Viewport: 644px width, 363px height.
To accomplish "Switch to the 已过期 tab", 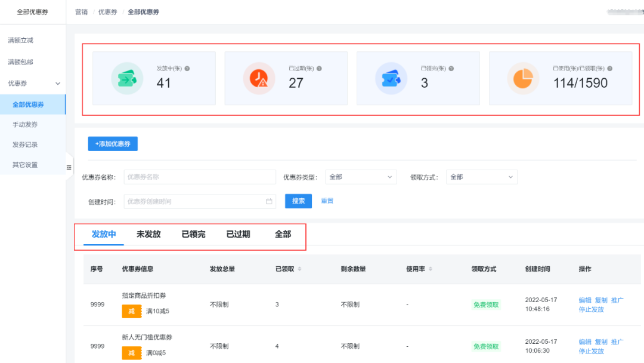I will tap(238, 234).
